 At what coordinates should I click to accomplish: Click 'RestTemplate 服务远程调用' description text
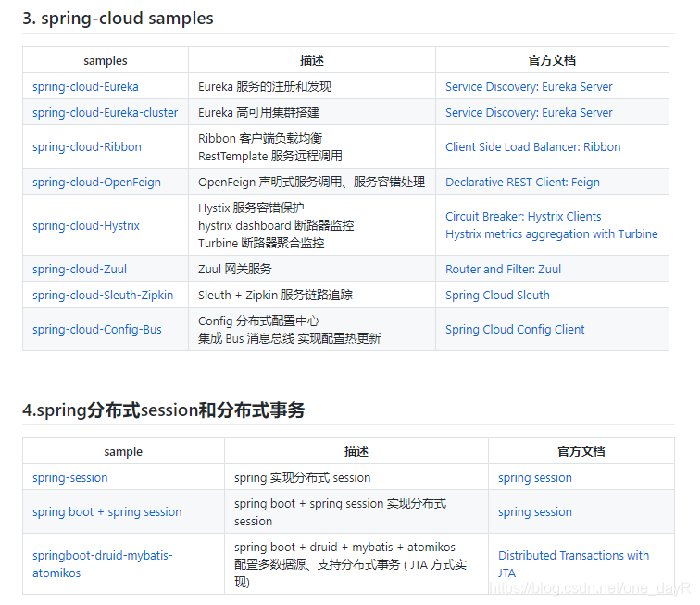tap(270, 156)
